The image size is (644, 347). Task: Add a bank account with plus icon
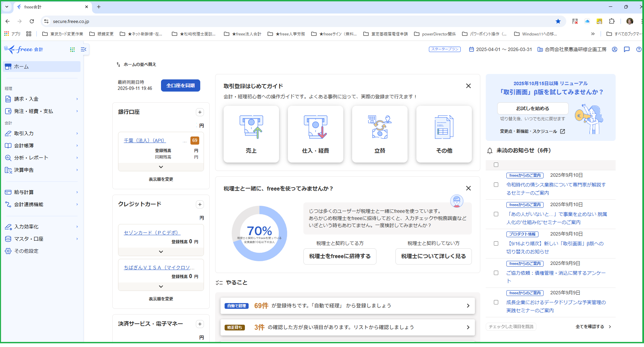(x=200, y=112)
